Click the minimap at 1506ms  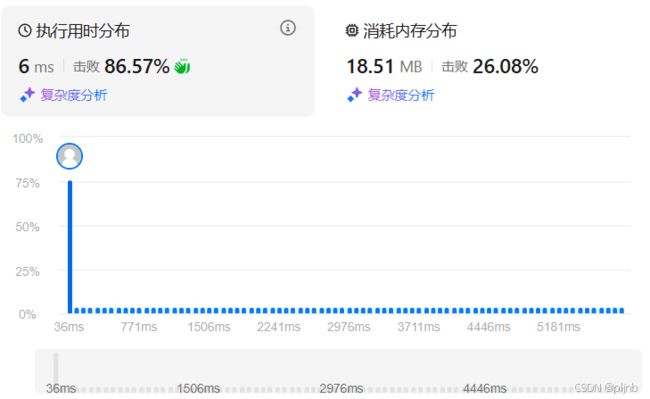[x=199, y=389]
